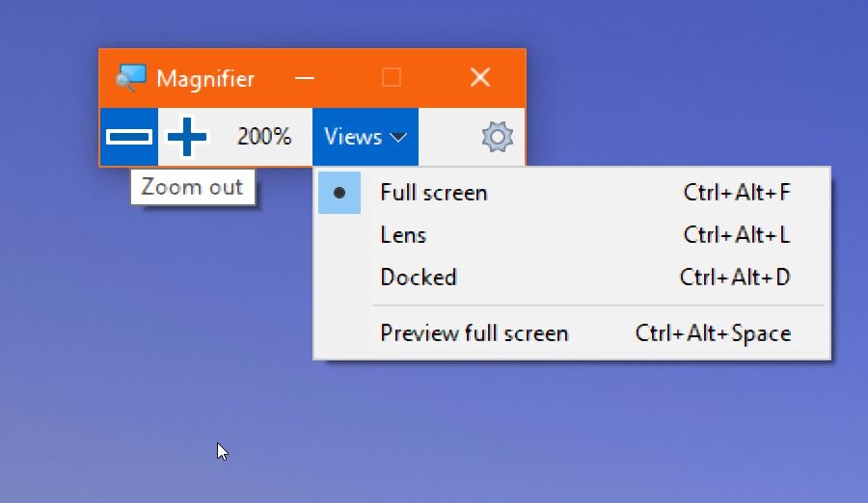Image resolution: width=868 pixels, height=503 pixels.
Task: Click the Magnifier title text
Action: pos(205,79)
